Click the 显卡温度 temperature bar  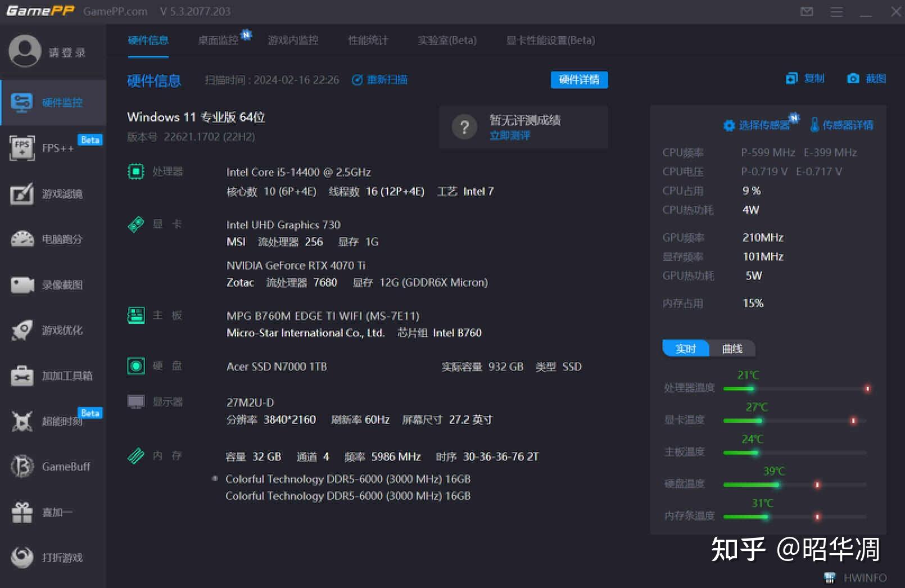(x=795, y=420)
